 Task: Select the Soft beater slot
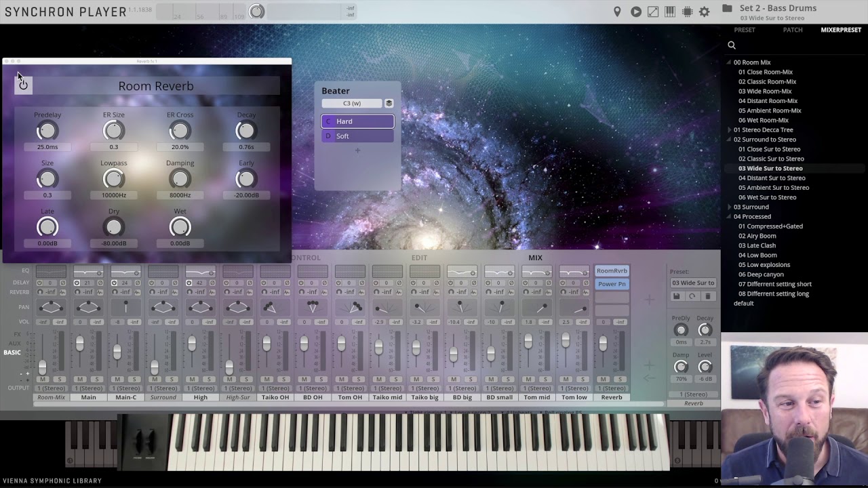(357, 136)
